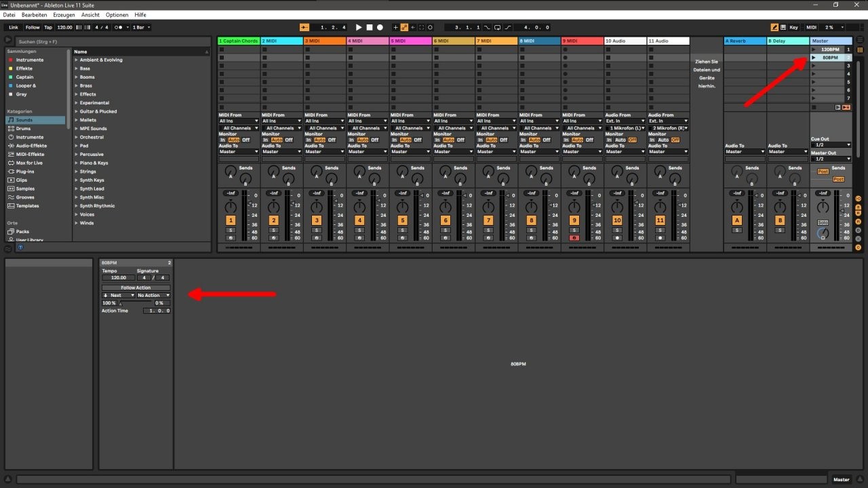Toggle the orange Back to Arrangement button

point(304,27)
